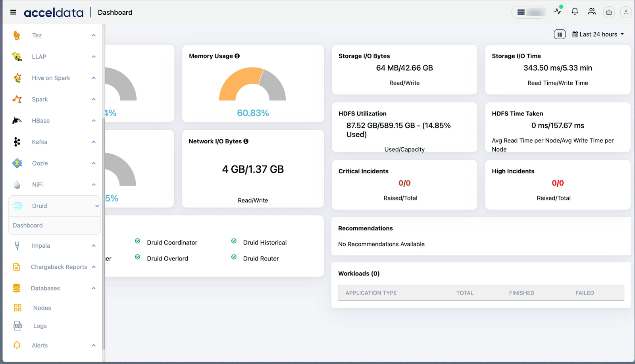Image resolution: width=635 pixels, height=364 pixels.
Task: Expand the NiFi section chevron
Action: (94, 185)
